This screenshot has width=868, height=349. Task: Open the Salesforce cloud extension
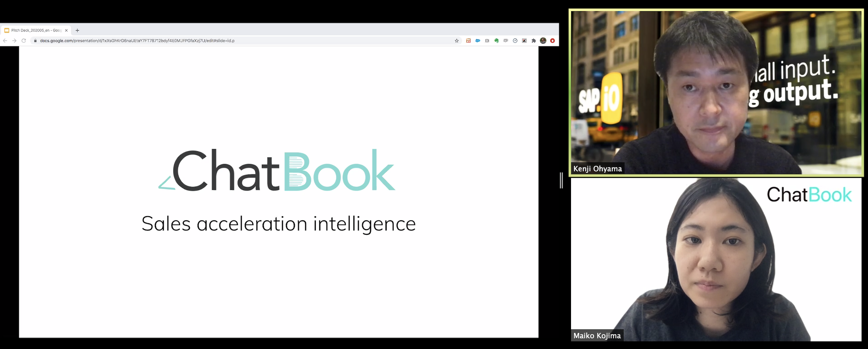tap(478, 41)
